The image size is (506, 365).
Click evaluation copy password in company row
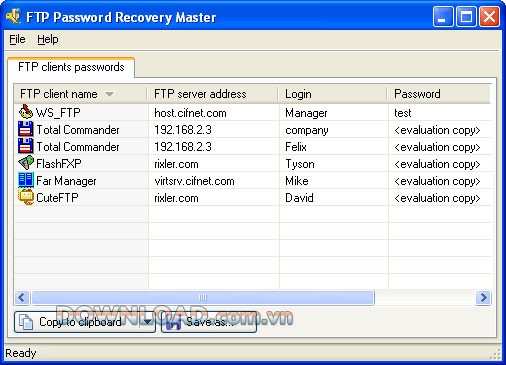437,130
